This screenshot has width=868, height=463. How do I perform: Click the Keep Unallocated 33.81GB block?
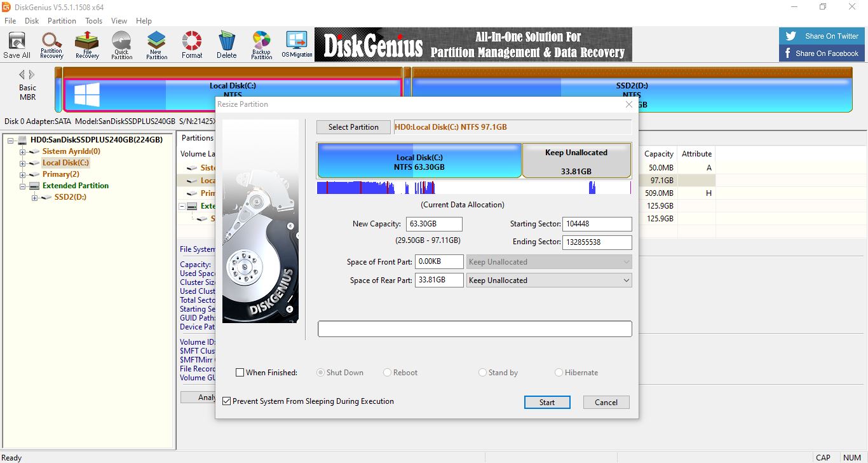tap(576, 161)
